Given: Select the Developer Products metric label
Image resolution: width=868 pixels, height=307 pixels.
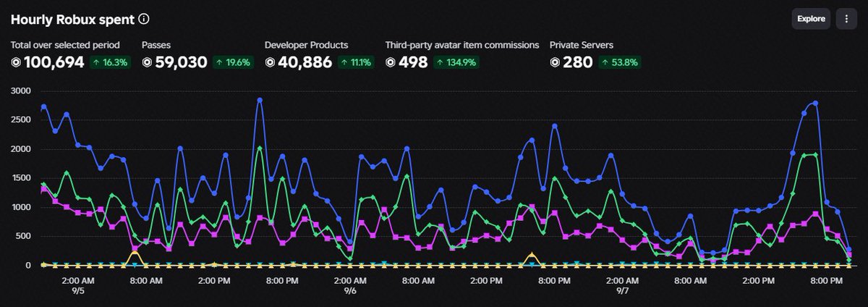Looking at the screenshot, I should tap(307, 45).
